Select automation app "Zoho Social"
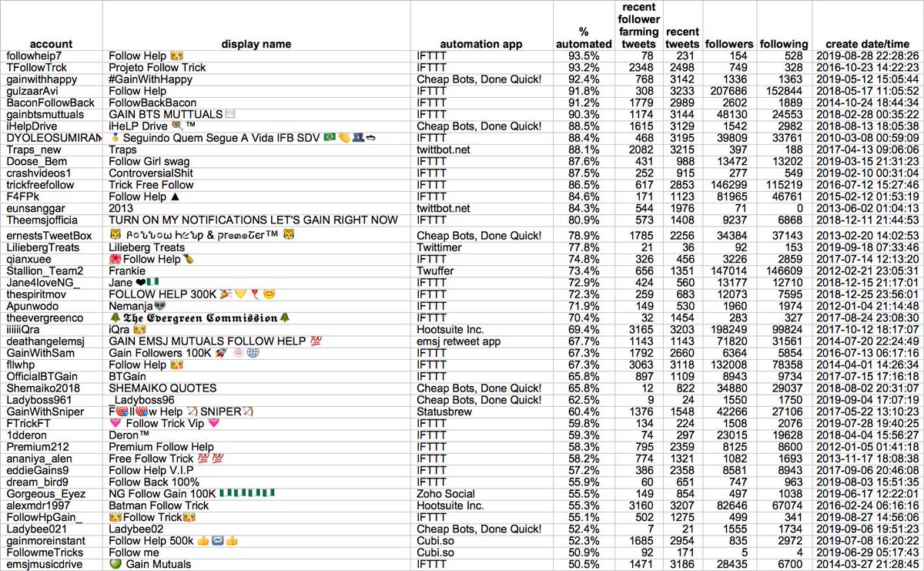Screen dimensions: 924x571 point(445,493)
